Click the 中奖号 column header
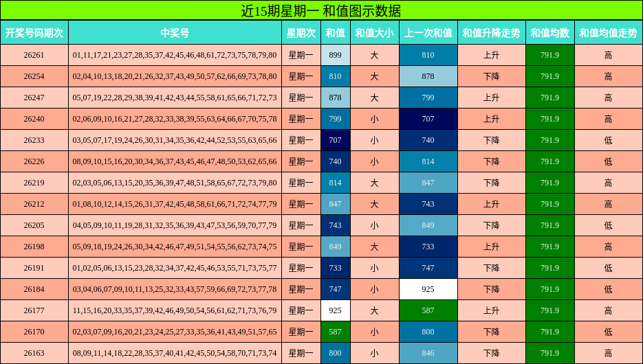The width and height of the screenshot is (643, 364). point(175,33)
